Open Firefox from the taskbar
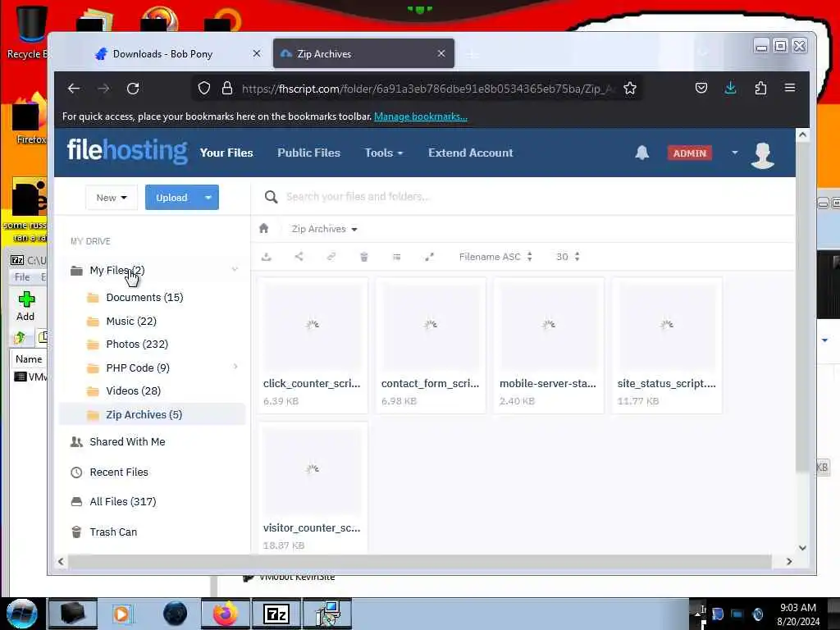840x630 pixels. (226, 614)
